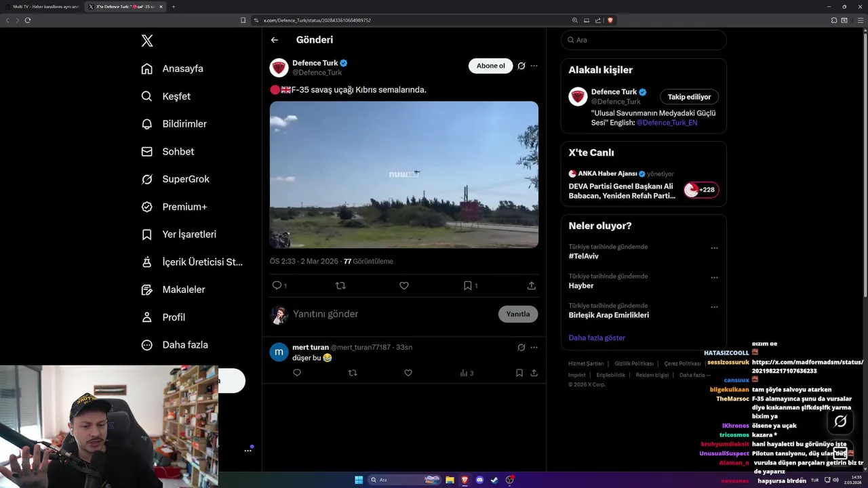Repost mert turan comment

point(353,373)
